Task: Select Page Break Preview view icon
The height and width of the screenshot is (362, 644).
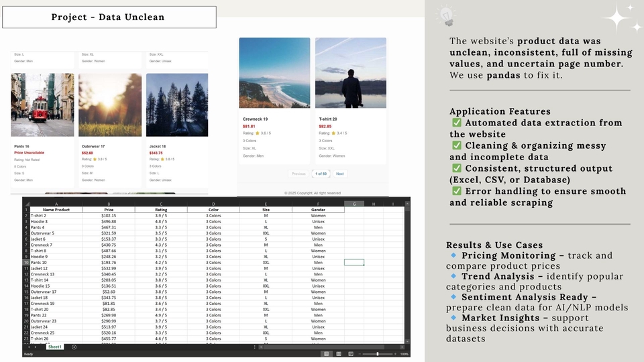Action: (351, 354)
